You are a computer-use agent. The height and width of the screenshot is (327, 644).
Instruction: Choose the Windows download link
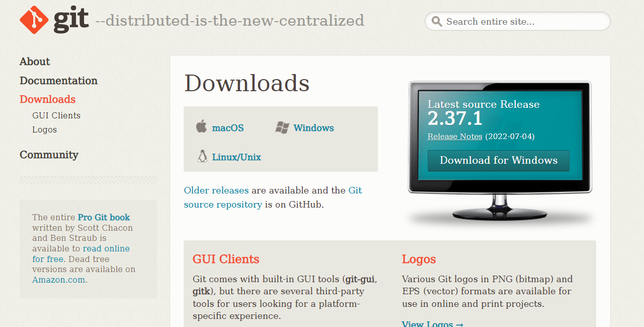(x=313, y=128)
